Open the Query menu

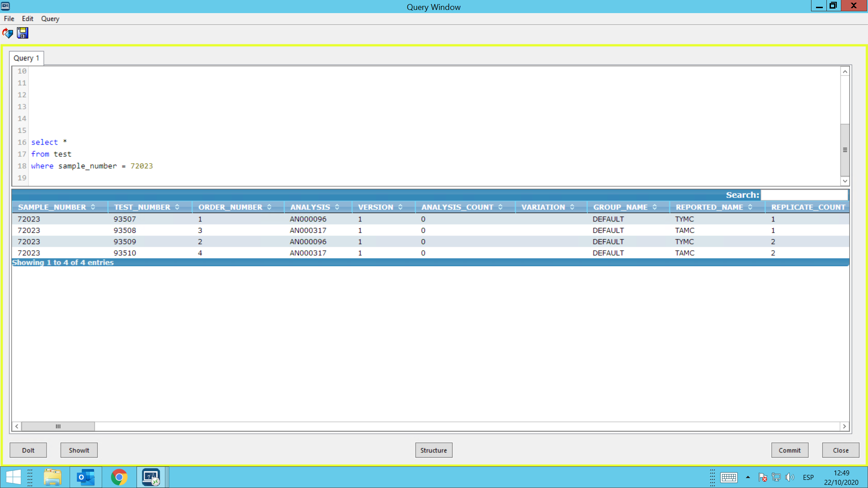click(x=50, y=19)
